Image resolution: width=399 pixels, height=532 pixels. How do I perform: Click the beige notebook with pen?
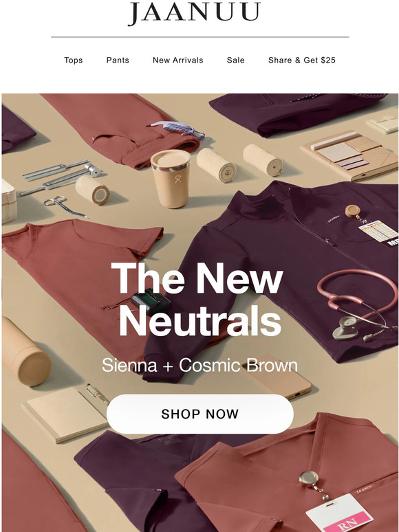coord(65,414)
